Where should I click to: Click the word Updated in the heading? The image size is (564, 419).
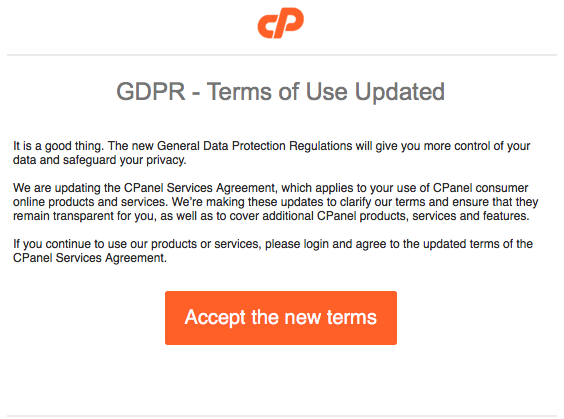coord(400,92)
